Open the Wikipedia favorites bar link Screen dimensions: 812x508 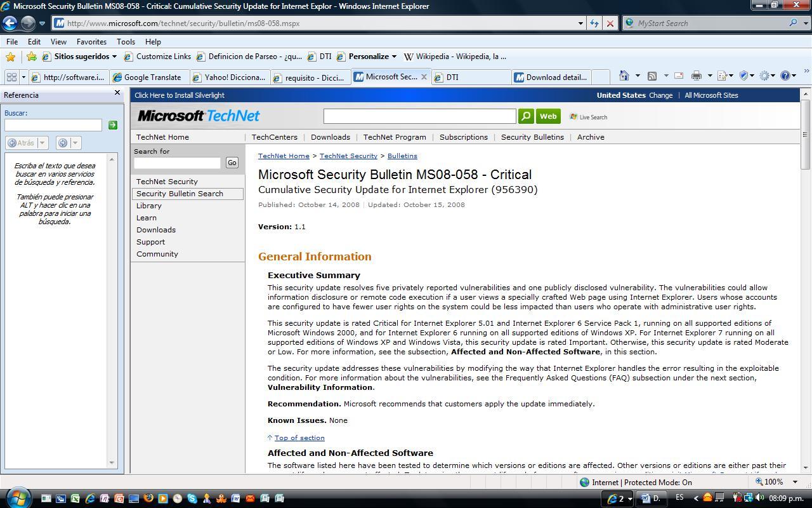click(455, 57)
